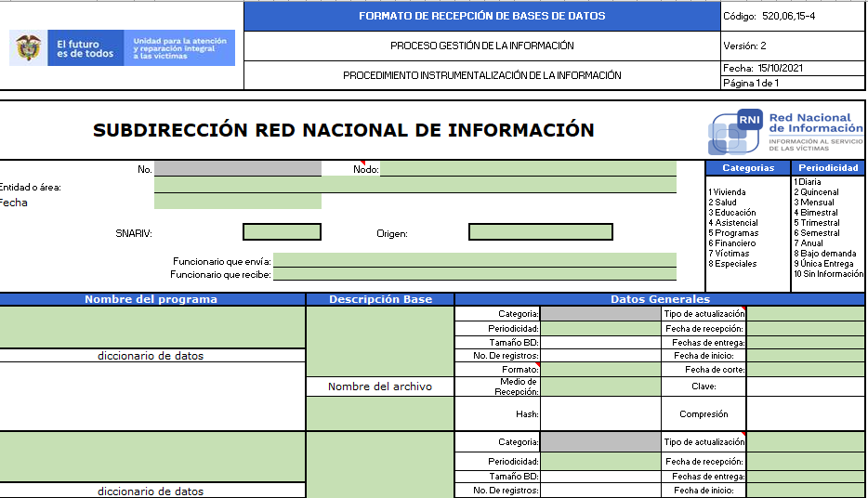The image size is (868, 498).
Task: Click '4 Bimestral' periodicity entry
Action: pos(815,213)
